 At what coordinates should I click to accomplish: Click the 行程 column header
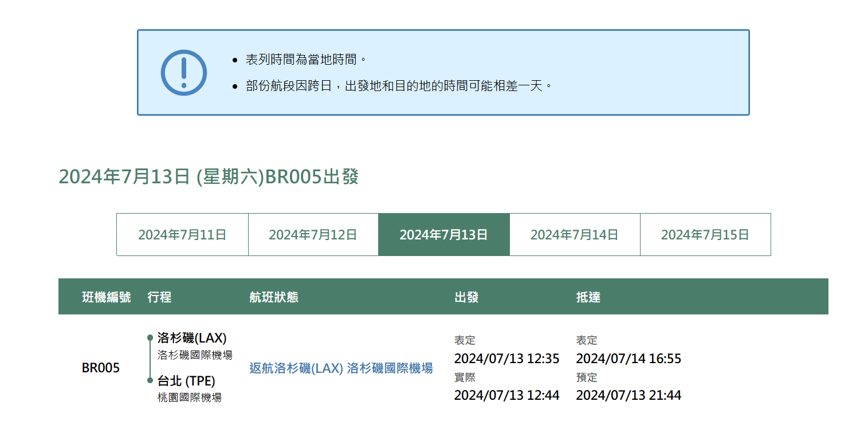point(159,297)
